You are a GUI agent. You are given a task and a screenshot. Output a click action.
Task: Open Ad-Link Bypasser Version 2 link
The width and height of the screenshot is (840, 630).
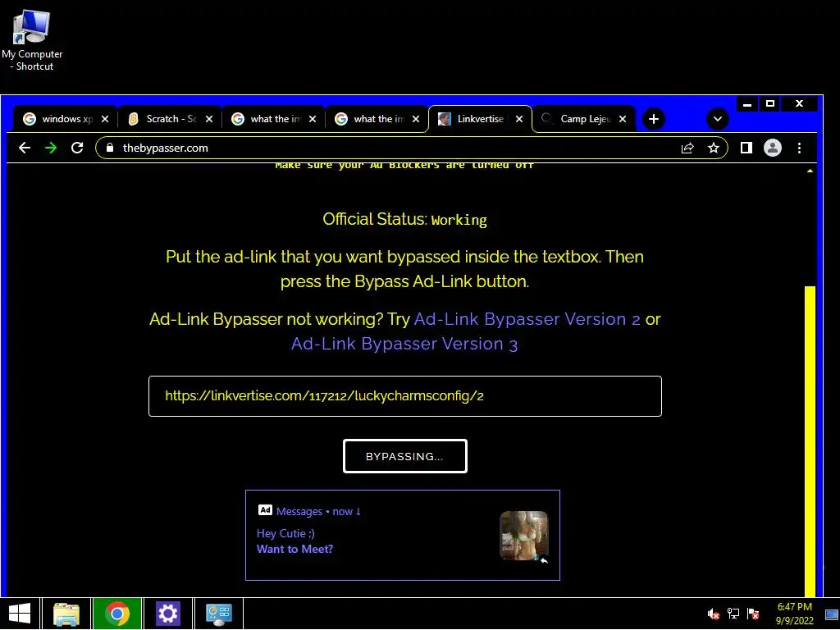(x=527, y=319)
